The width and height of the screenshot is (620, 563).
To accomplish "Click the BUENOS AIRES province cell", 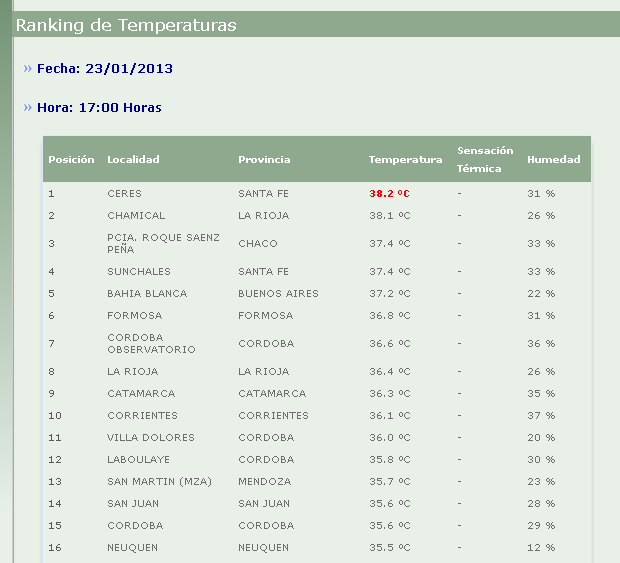I will pyautogui.click(x=278, y=293).
